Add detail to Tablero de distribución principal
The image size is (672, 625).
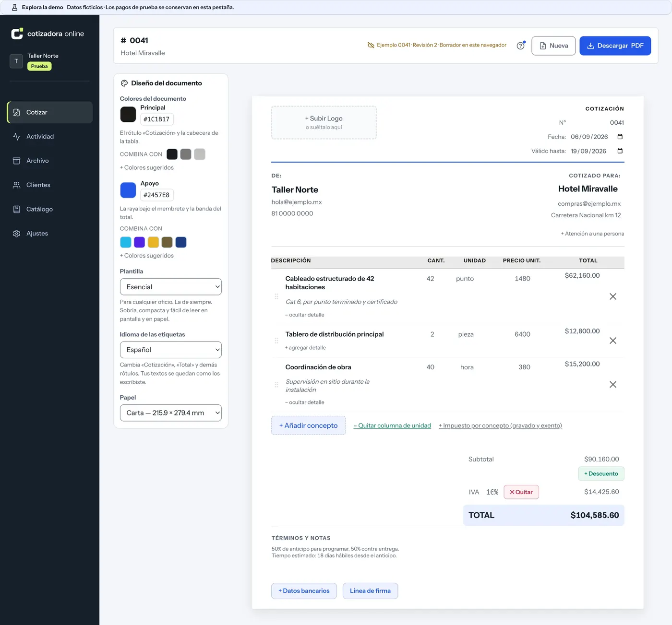pyautogui.click(x=305, y=348)
